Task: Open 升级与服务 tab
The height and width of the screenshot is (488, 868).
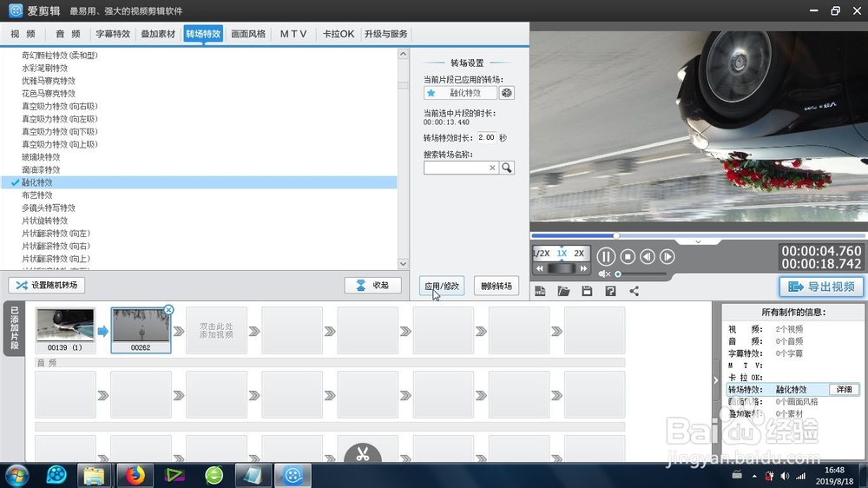Action: [386, 34]
